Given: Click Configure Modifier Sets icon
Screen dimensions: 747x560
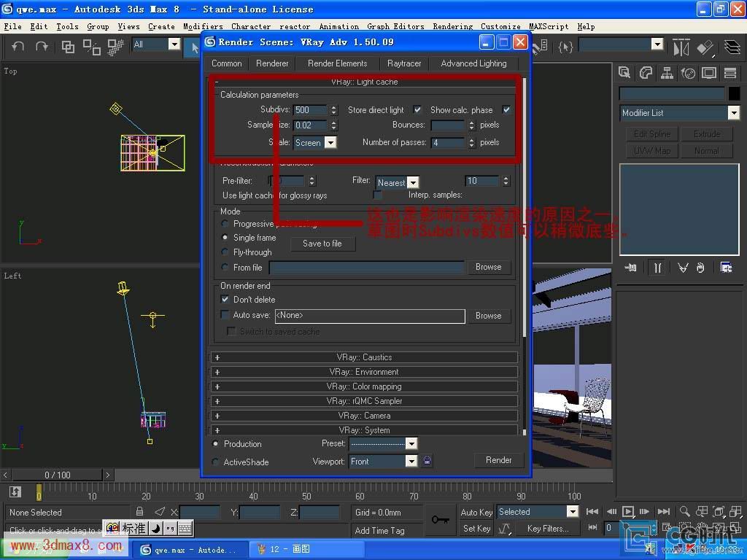Looking at the screenshot, I should pos(726,268).
